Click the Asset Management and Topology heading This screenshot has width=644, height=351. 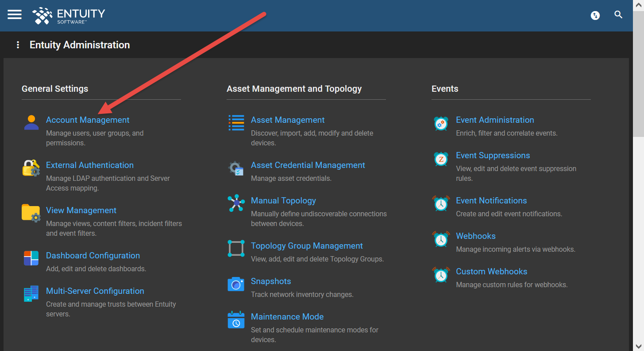294,89
